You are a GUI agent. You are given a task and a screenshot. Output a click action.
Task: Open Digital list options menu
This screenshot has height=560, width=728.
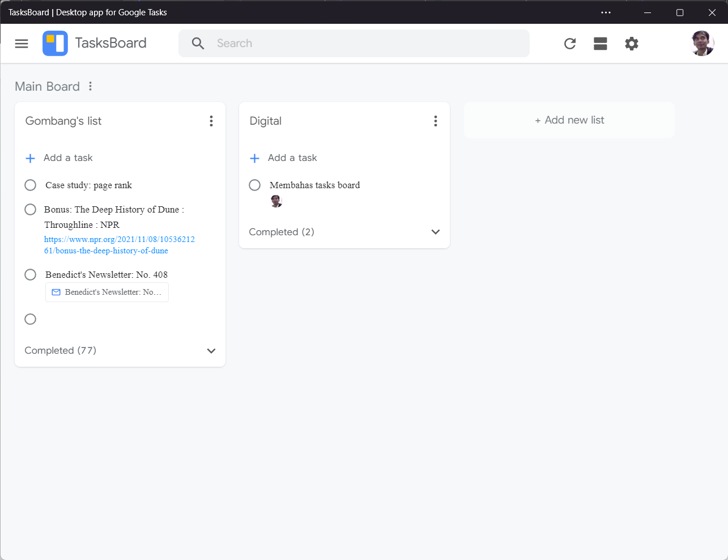coord(436,121)
